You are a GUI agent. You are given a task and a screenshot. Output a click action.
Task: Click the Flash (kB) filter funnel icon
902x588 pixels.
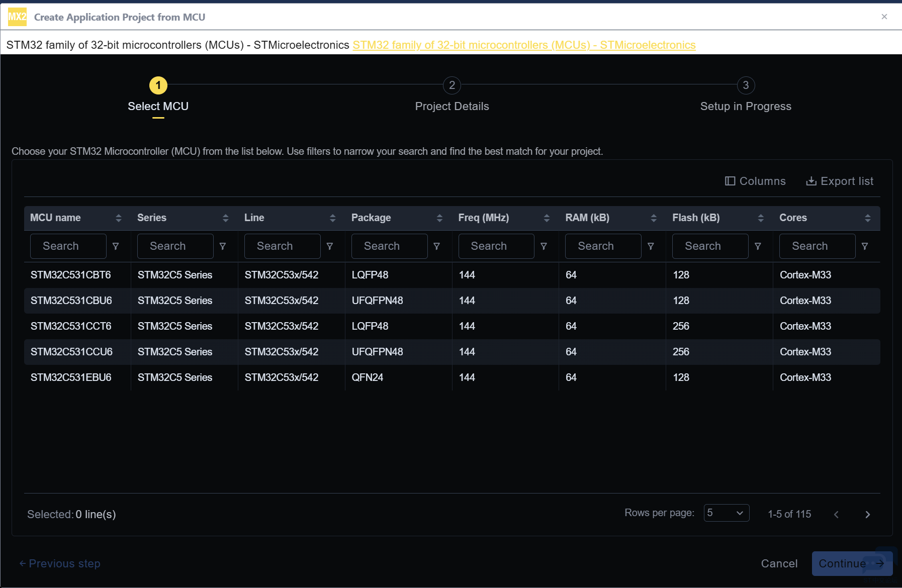coord(758,246)
